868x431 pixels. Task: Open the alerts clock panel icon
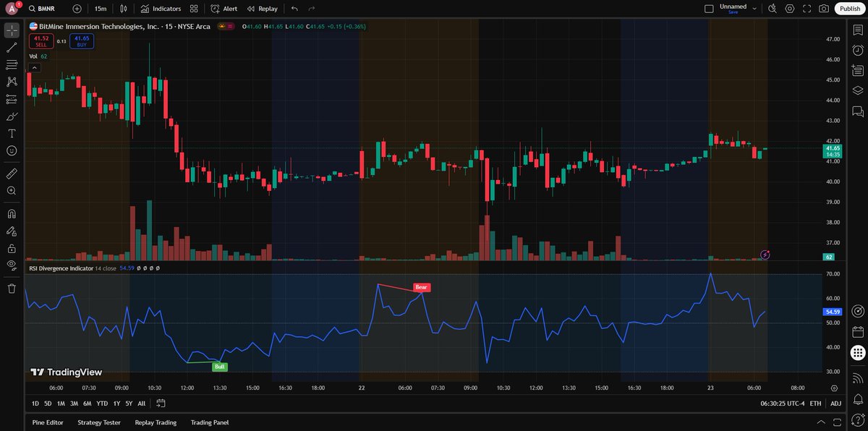point(858,50)
